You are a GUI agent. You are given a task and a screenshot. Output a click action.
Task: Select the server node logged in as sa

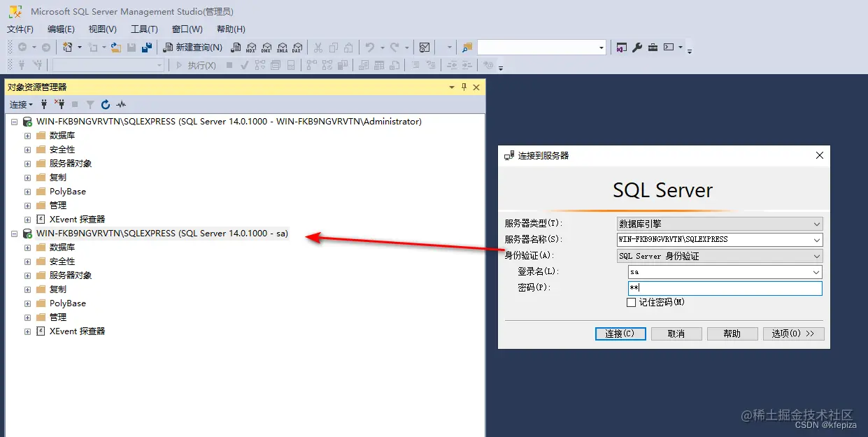click(x=162, y=234)
